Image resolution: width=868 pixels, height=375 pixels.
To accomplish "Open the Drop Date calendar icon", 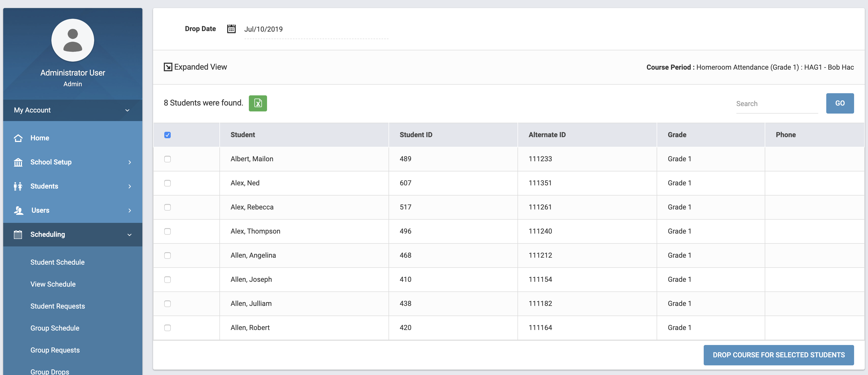I will coord(231,29).
